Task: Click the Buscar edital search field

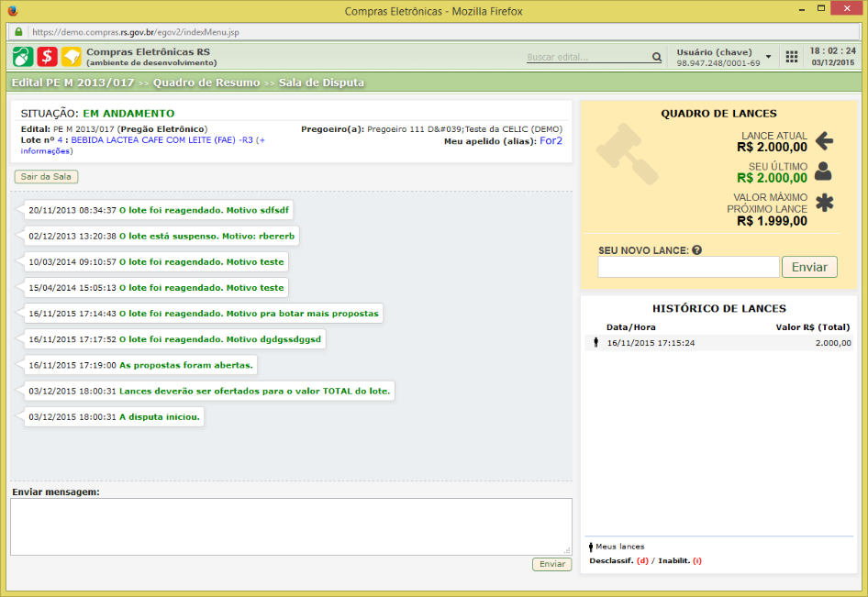Action: (587, 57)
